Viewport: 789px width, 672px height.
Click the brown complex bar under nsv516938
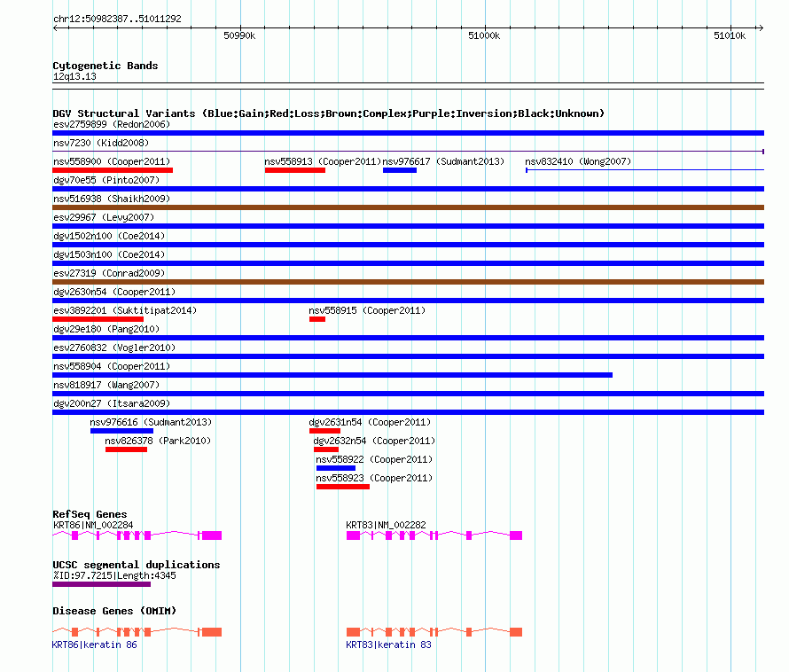(408, 207)
